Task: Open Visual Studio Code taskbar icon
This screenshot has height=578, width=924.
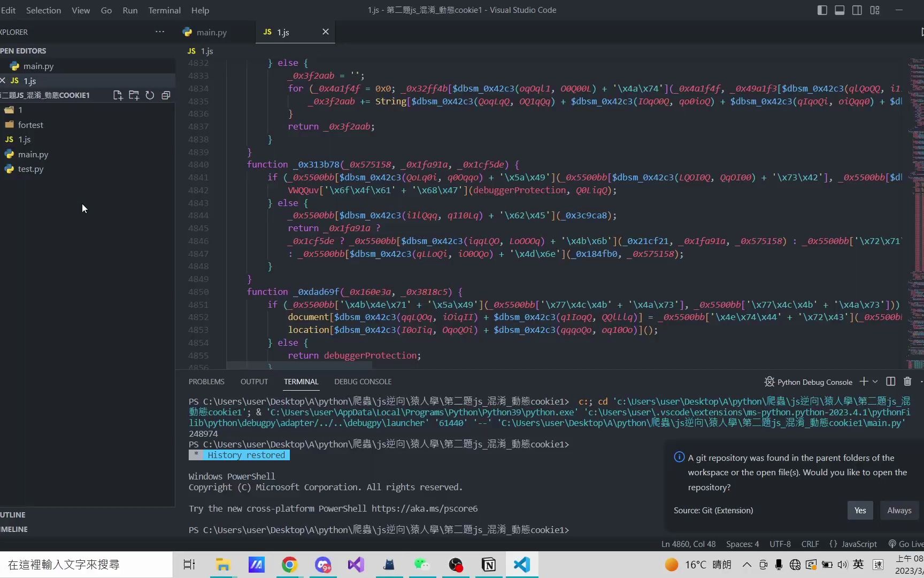Action: tap(521, 565)
